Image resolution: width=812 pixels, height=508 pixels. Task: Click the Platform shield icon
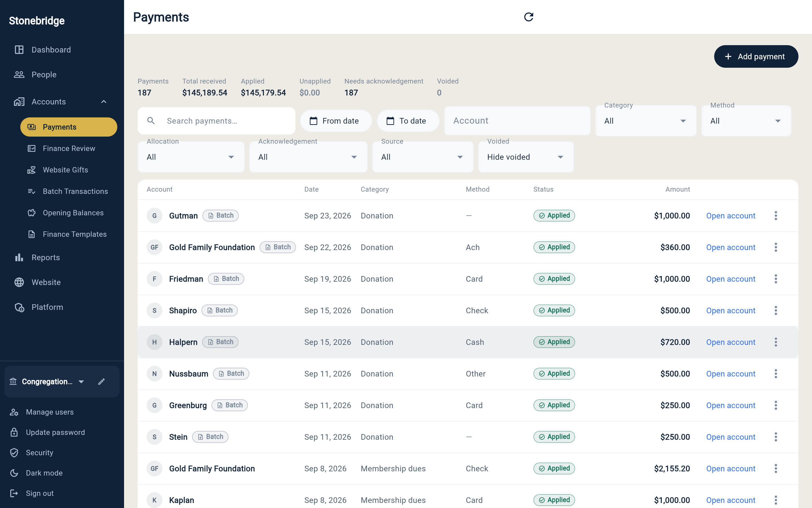pos(19,307)
